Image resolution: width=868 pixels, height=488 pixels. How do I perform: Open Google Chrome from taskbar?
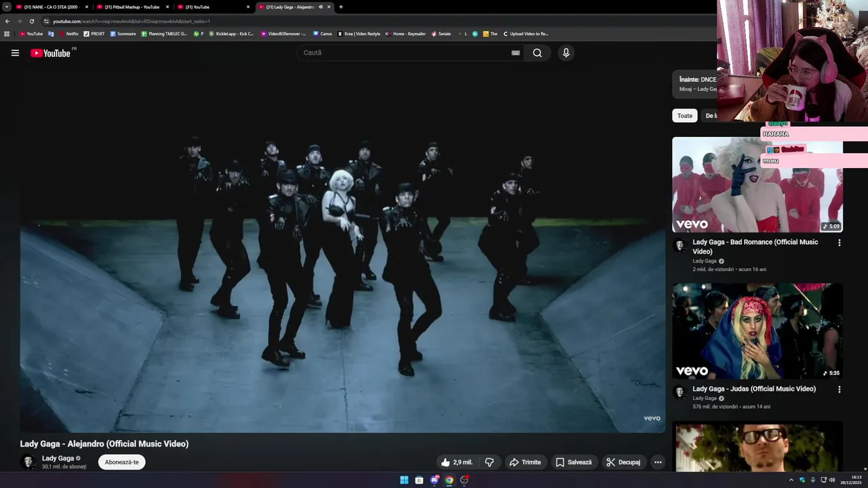[449, 480]
